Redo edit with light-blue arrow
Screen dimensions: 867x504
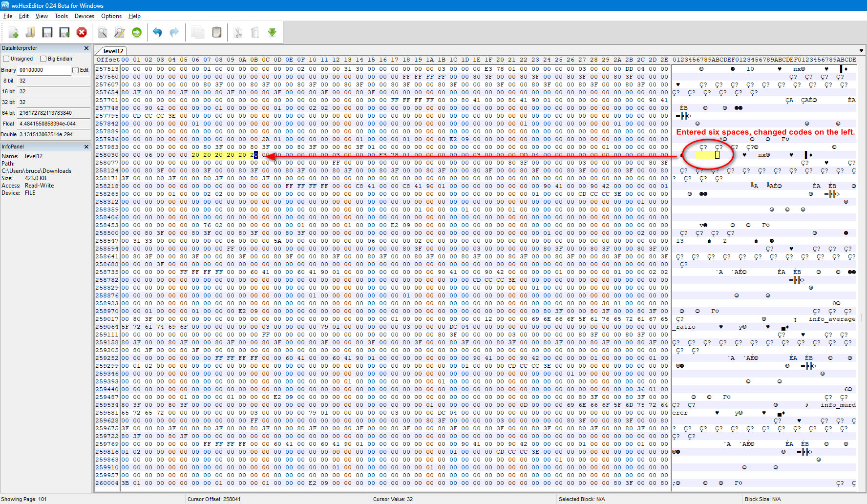pyautogui.click(x=174, y=32)
